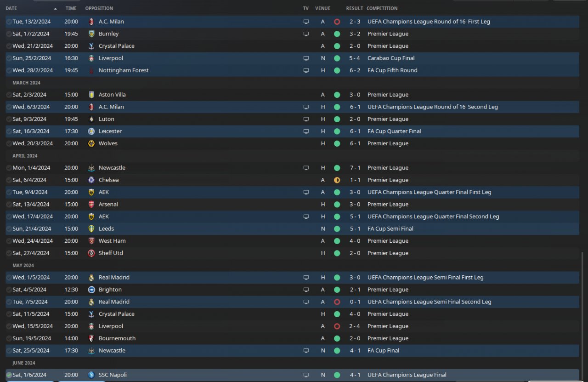Click the Luton club crest
Viewport: 588px width, 382px height.
(91, 119)
